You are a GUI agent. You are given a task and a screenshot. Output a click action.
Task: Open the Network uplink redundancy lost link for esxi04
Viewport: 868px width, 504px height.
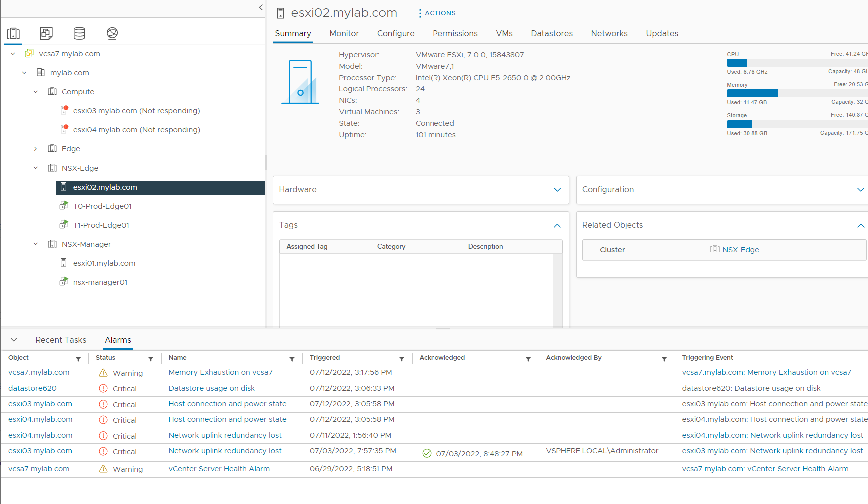[x=225, y=435]
